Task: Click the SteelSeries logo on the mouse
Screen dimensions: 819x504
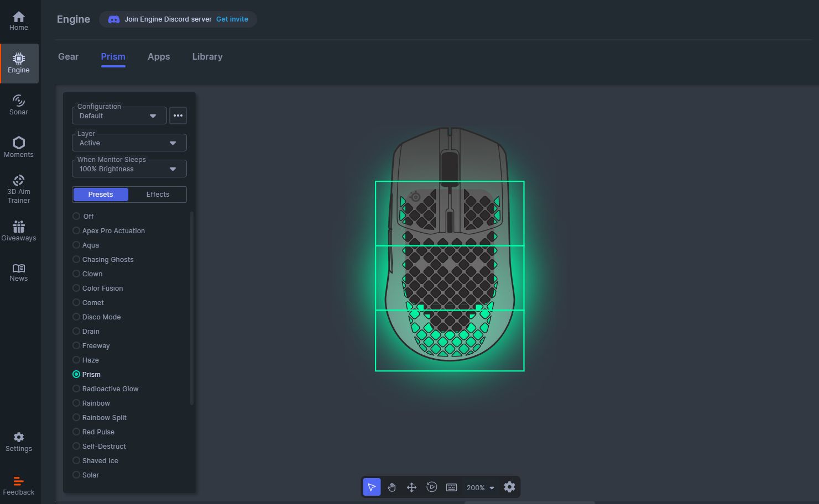Action: tap(415, 196)
